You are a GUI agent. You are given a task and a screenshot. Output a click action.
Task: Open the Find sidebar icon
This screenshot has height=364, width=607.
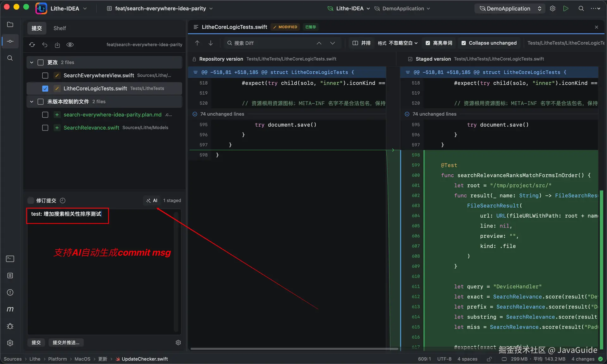click(10, 58)
